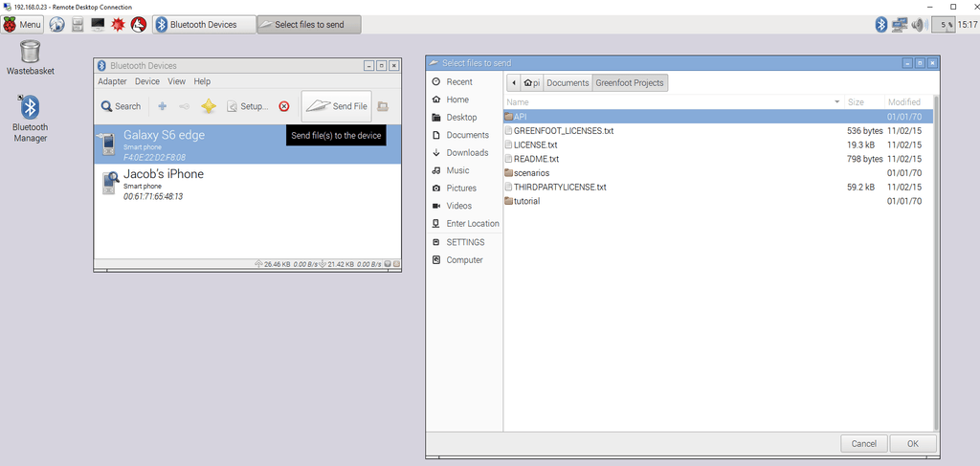Click the blue plus add-device icon
Image resolution: width=980 pixels, height=466 pixels.
point(162,106)
